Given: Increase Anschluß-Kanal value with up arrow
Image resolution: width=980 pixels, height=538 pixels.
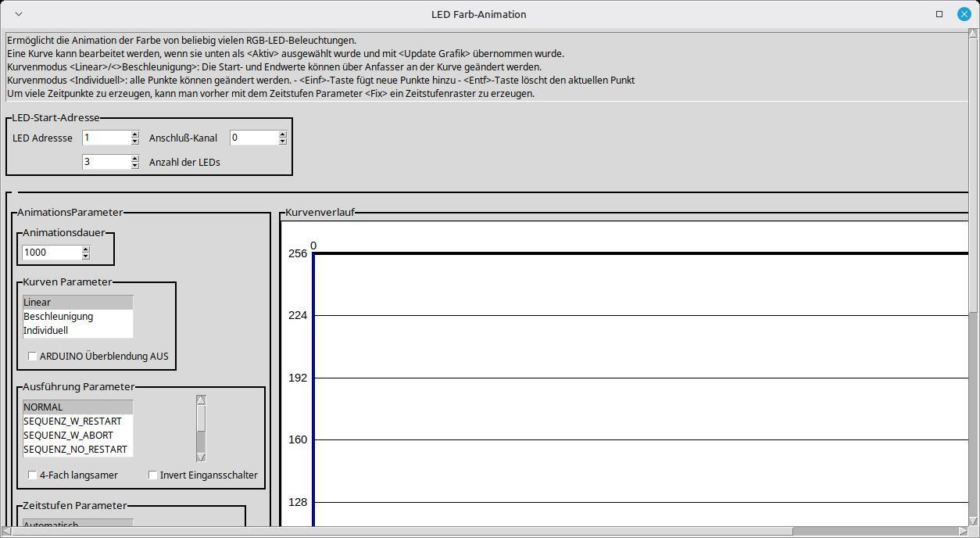Looking at the screenshot, I should [282, 134].
